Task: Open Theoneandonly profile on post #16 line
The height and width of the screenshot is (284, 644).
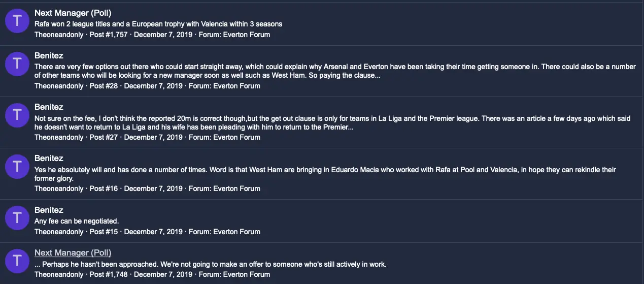Action: pyautogui.click(x=59, y=188)
